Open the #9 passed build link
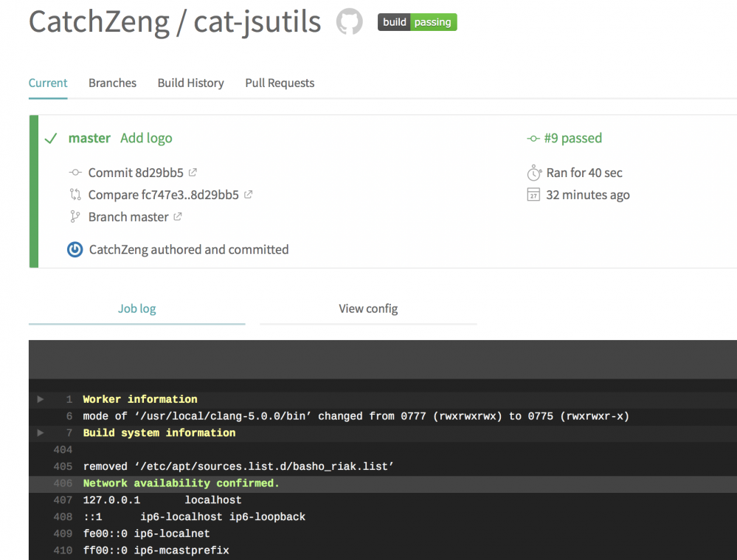This screenshot has height=560, width=737. [572, 138]
